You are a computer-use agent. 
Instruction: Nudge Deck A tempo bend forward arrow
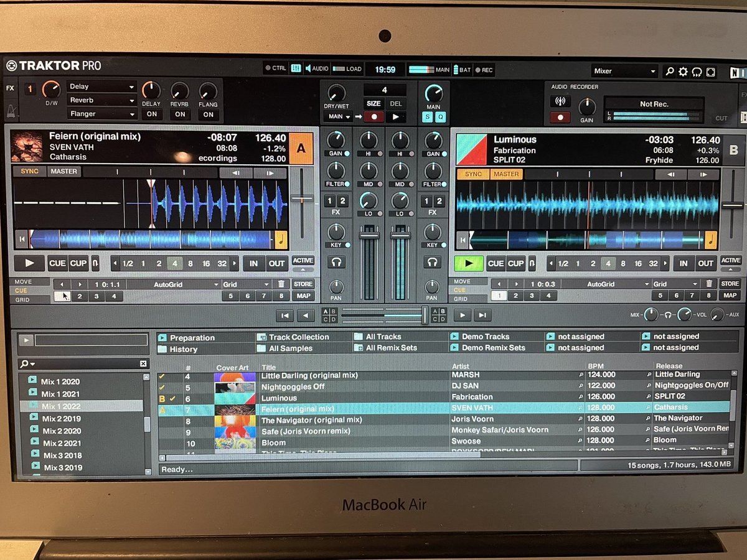[270, 173]
